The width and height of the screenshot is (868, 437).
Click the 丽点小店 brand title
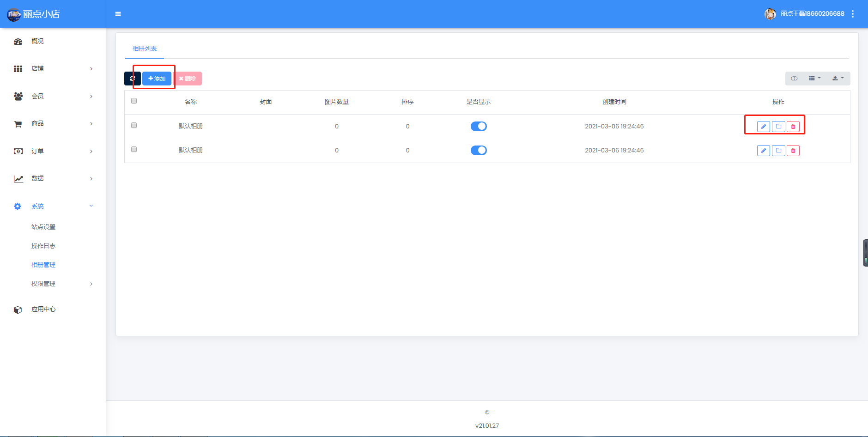[x=42, y=14]
